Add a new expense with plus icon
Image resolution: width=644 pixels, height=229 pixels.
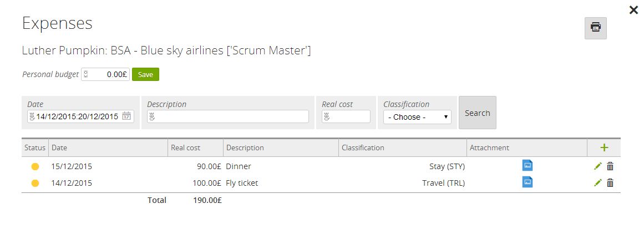click(604, 147)
